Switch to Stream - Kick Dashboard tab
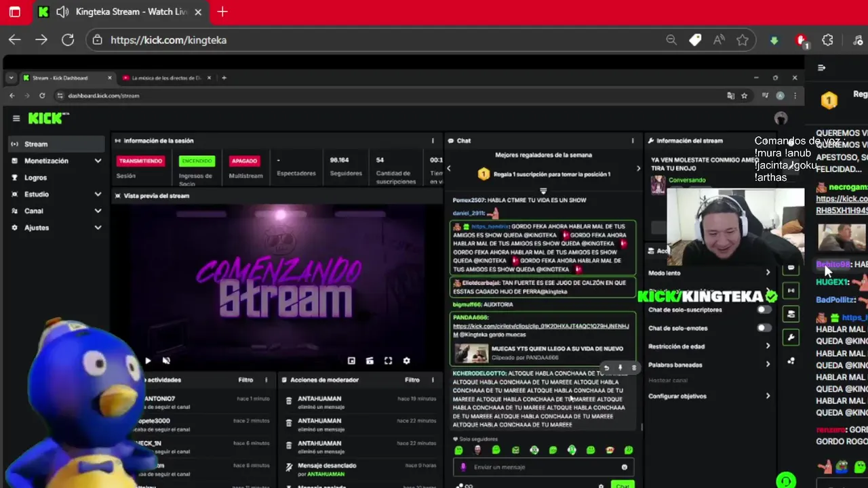Screen dimensions: 868x488 66,78
